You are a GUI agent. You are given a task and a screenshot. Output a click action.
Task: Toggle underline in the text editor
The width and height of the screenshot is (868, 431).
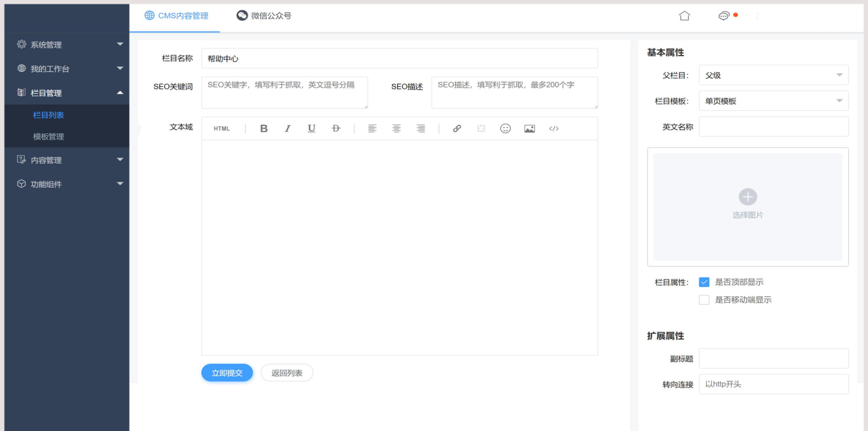pos(311,129)
